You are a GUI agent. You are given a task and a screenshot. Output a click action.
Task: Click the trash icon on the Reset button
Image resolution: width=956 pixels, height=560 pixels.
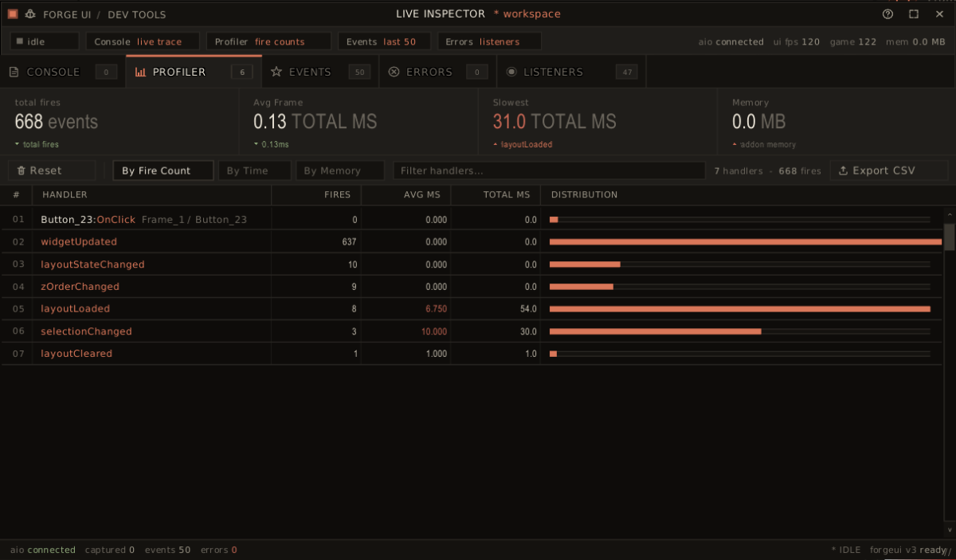point(22,170)
